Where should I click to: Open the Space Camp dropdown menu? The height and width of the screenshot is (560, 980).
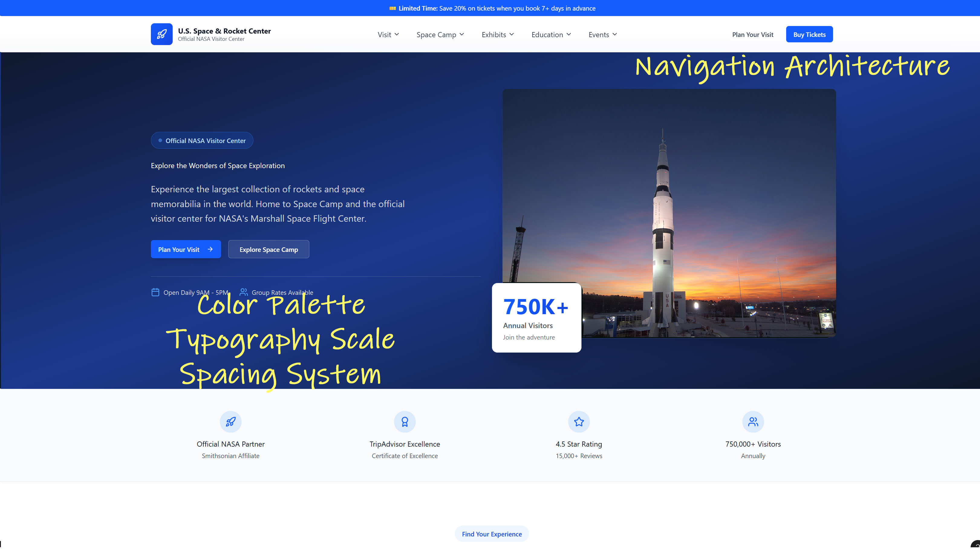(x=440, y=34)
